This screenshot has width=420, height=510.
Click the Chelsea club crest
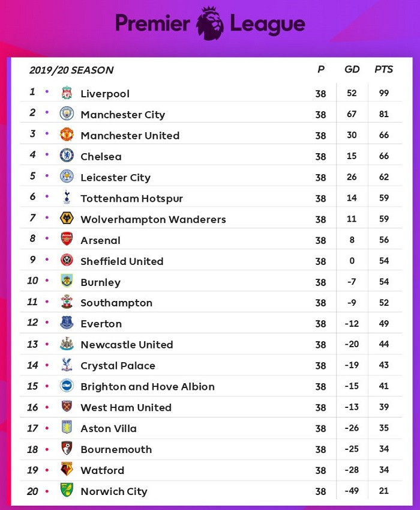(67, 156)
